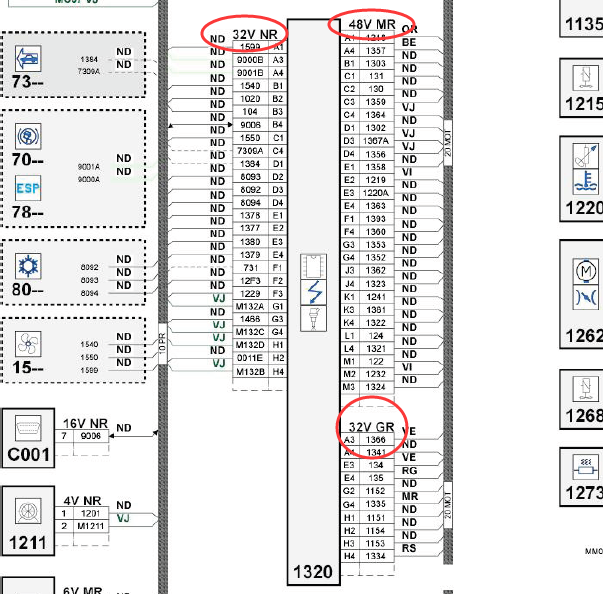
Task: Select the 32V NR connector label
Action: (255, 34)
